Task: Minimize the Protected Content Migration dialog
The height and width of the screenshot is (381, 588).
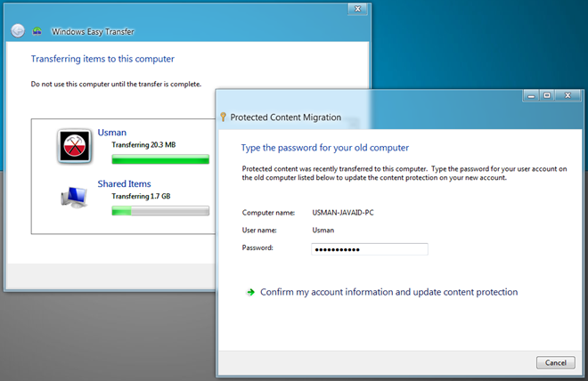Action: [x=531, y=96]
